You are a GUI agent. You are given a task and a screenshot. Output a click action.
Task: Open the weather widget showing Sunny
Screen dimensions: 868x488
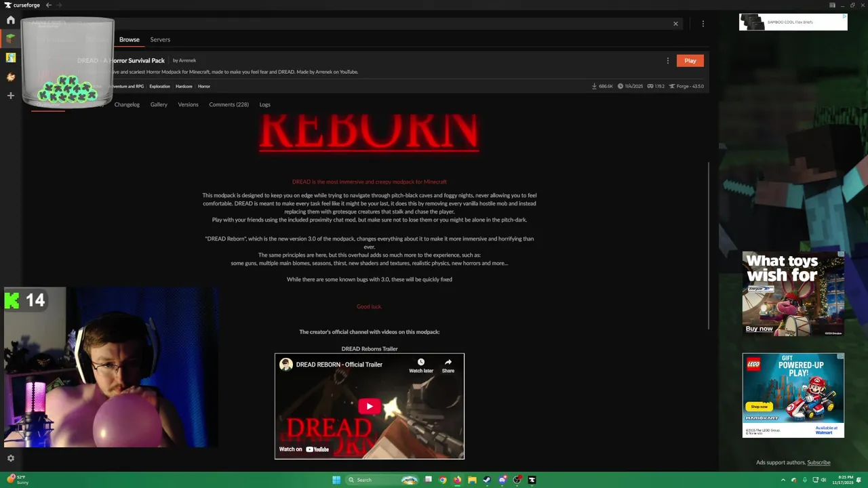pos(18,480)
